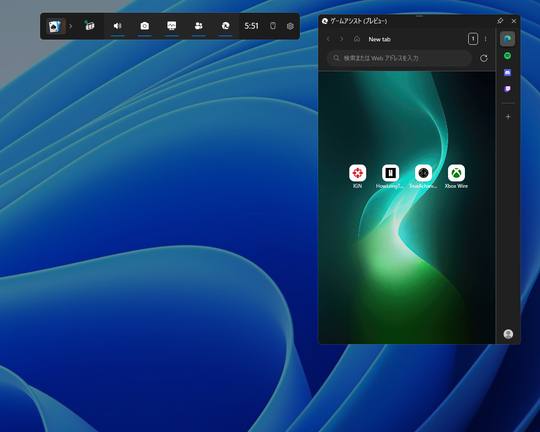Viewport: 540px width, 432px height.
Task: Click the Solitaire game icon
Action: pos(55,26)
